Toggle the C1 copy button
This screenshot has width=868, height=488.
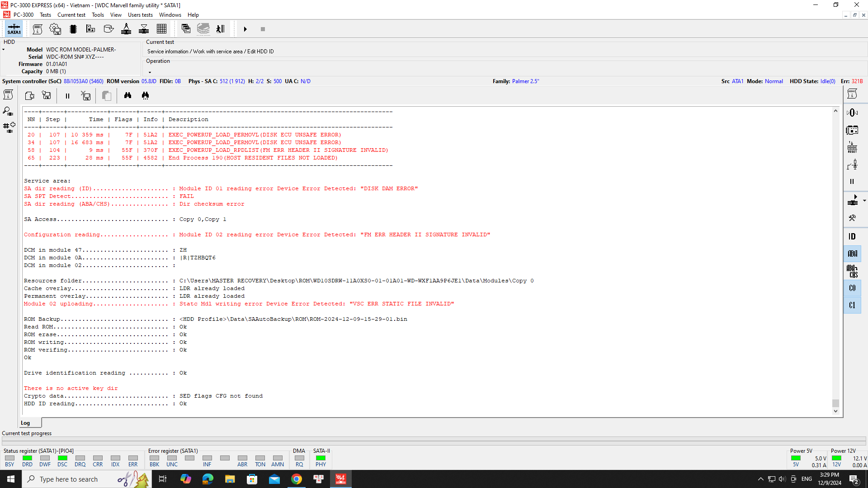(x=852, y=305)
